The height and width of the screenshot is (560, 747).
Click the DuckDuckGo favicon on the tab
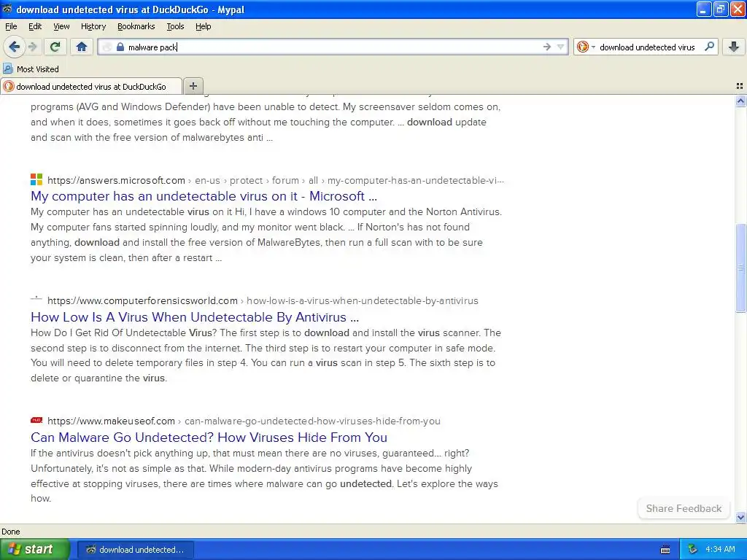(8, 86)
